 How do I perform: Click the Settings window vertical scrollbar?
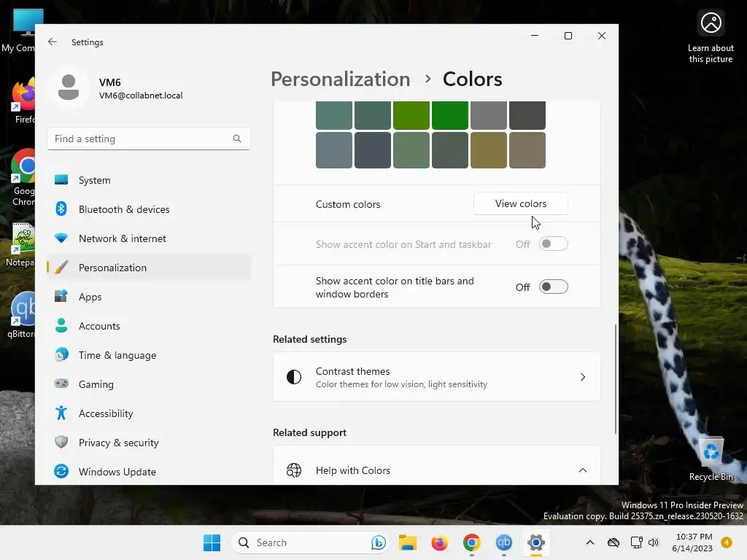[x=616, y=379]
